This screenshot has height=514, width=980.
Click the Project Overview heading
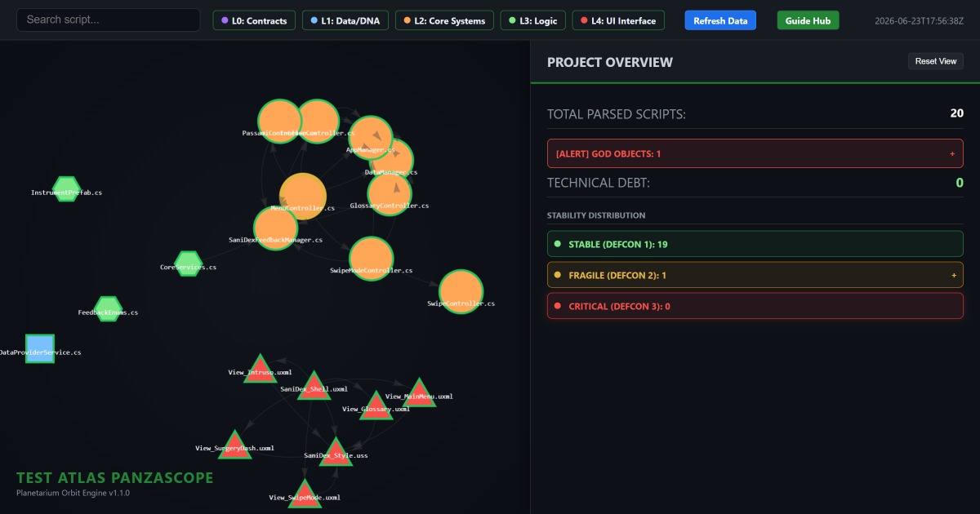point(610,62)
